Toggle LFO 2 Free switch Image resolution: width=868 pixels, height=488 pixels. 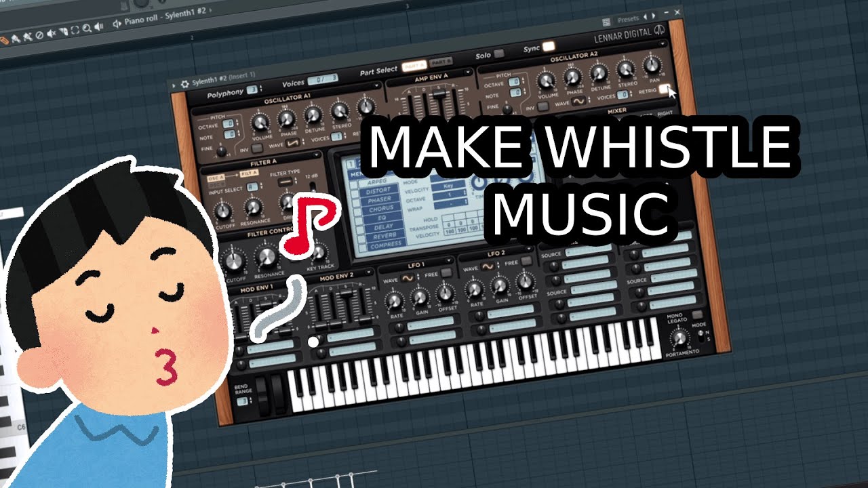526,261
